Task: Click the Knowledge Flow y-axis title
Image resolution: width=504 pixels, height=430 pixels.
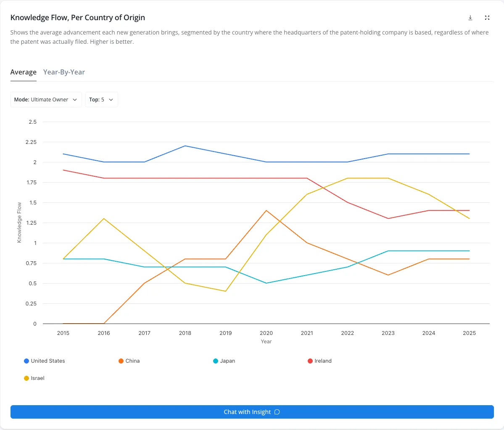Action: tap(19, 223)
